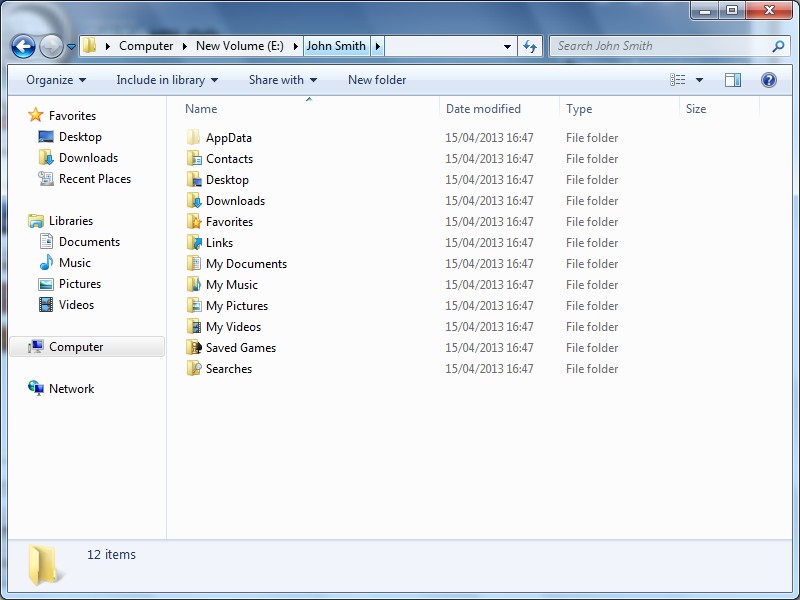The width and height of the screenshot is (800, 600).
Task: Click the Forward navigation arrow button
Action: (51, 46)
